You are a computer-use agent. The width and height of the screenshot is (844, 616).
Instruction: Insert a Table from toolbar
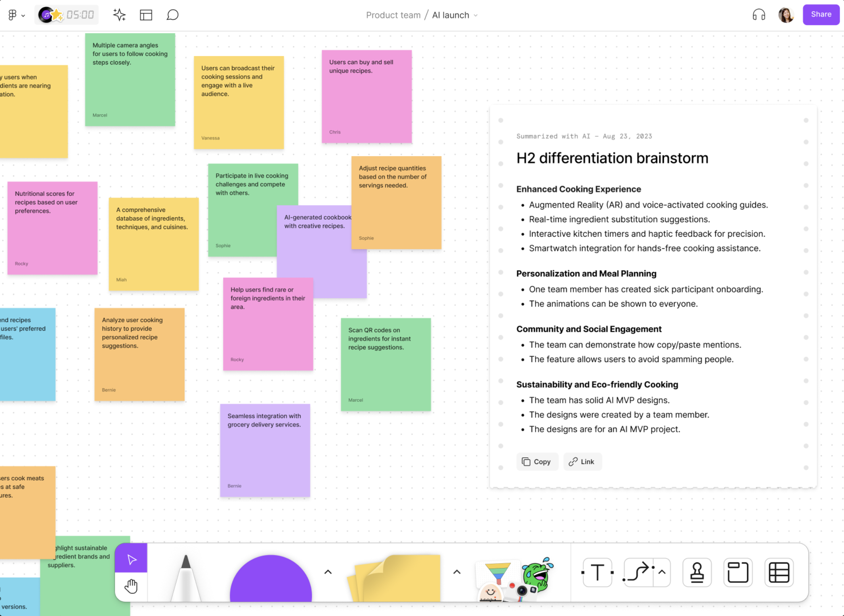(x=779, y=572)
